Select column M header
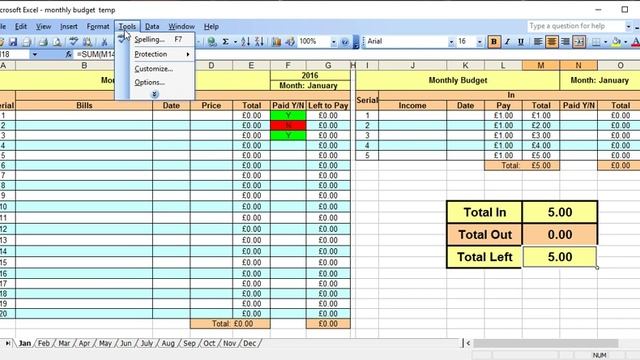Image resolution: width=640 pixels, height=360 pixels. 541,65
